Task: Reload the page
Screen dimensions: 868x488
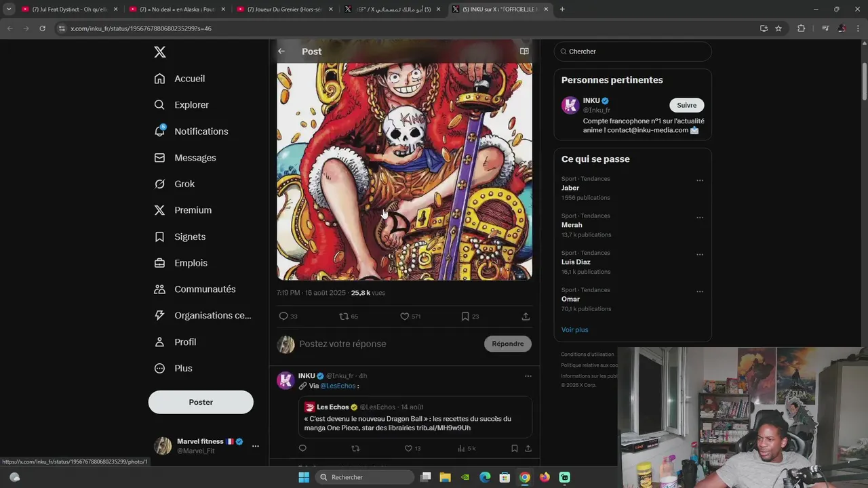Action: [42, 28]
